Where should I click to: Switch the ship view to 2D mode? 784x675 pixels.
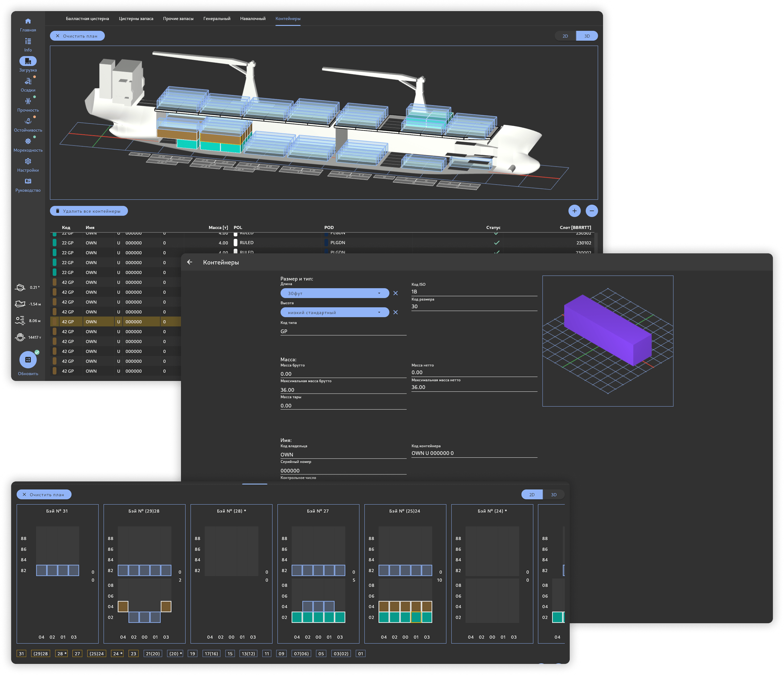click(565, 35)
